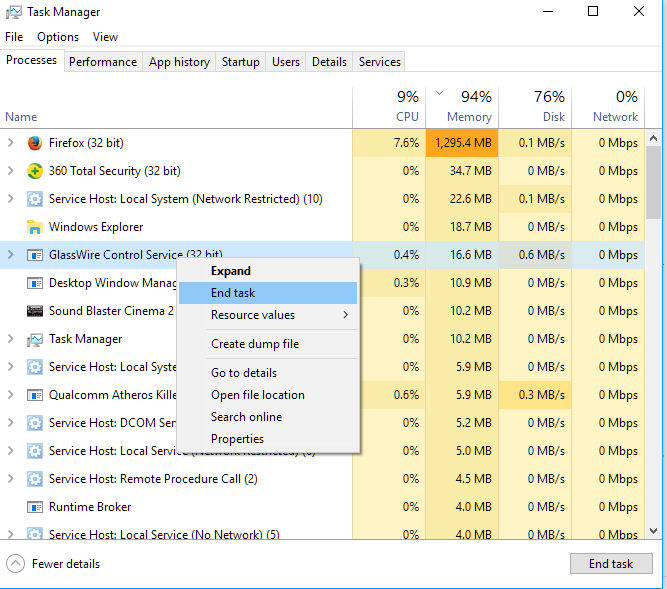Switch to the Users tab
The width and height of the screenshot is (667, 589).
[285, 62]
